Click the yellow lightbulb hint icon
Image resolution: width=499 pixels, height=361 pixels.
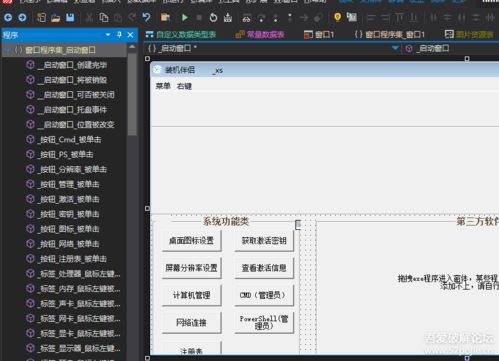(337, 17)
